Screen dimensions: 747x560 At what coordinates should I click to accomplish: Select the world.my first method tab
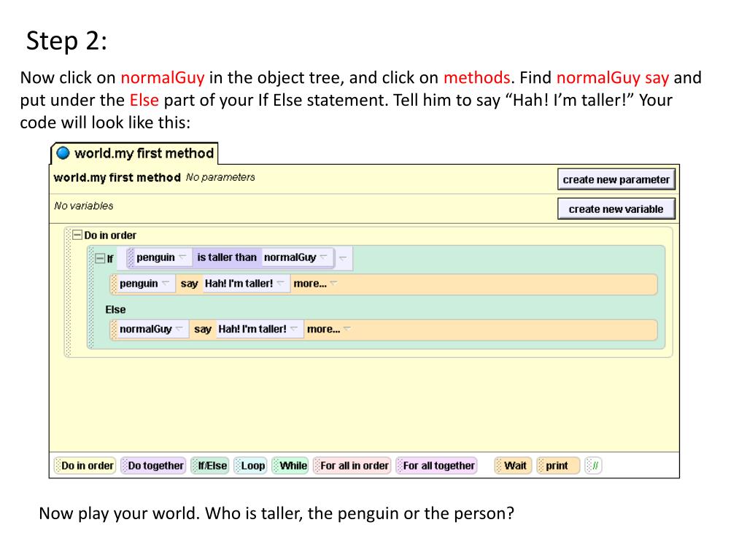(x=134, y=153)
